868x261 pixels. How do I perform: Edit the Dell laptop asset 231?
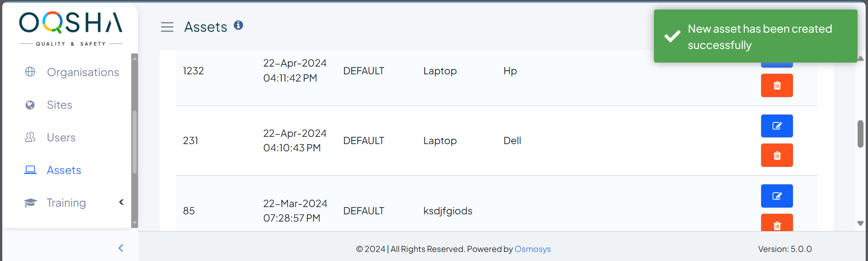(x=777, y=126)
